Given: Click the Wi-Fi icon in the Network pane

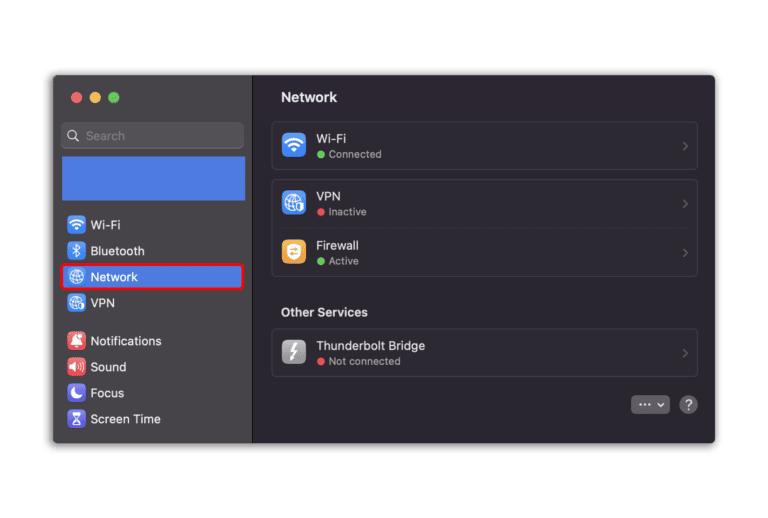Looking at the screenshot, I should click(x=294, y=145).
